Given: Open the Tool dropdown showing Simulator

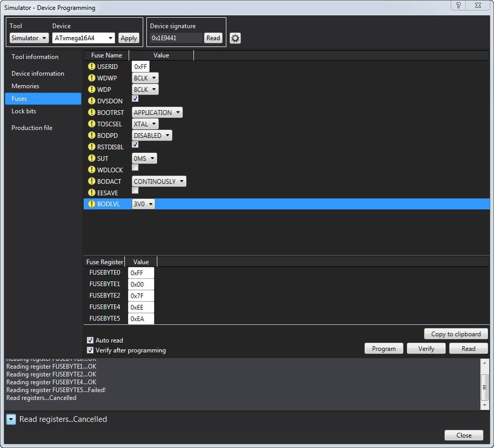Looking at the screenshot, I should pos(29,38).
